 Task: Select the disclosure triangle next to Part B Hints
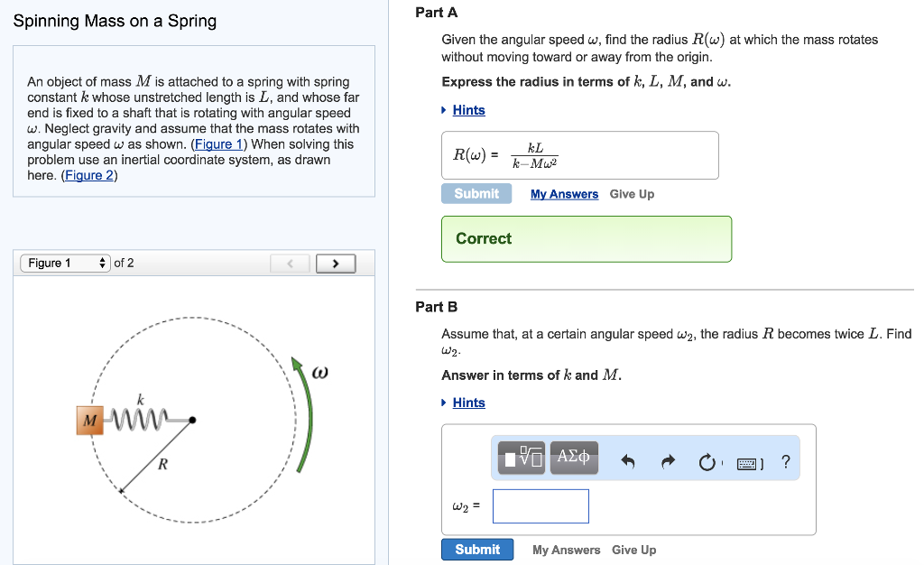pyautogui.click(x=443, y=403)
